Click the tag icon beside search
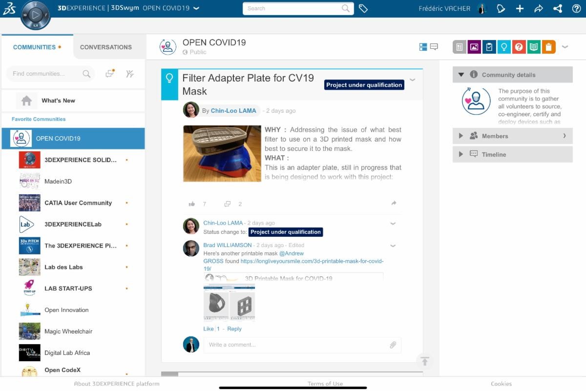This screenshot has width=586, height=392. [x=363, y=8]
